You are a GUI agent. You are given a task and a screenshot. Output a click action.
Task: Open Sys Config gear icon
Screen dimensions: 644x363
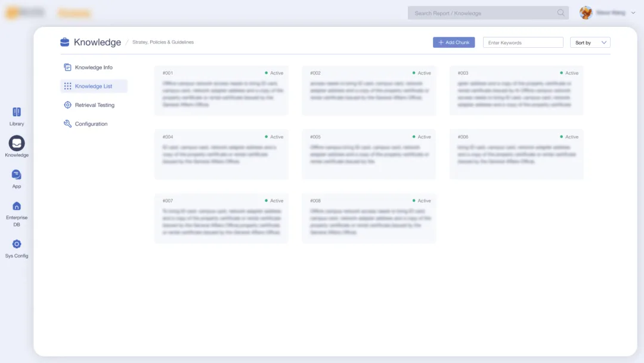coord(17,244)
